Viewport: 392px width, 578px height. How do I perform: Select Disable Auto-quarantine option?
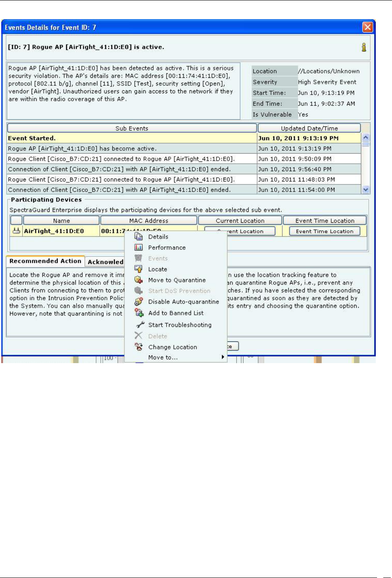(184, 301)
